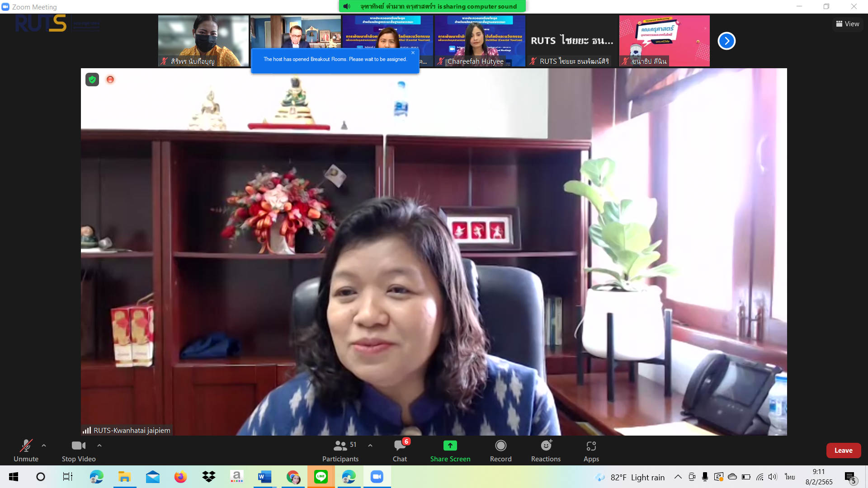
Task: Select thumbnail of man in suit
Action: 295,32
